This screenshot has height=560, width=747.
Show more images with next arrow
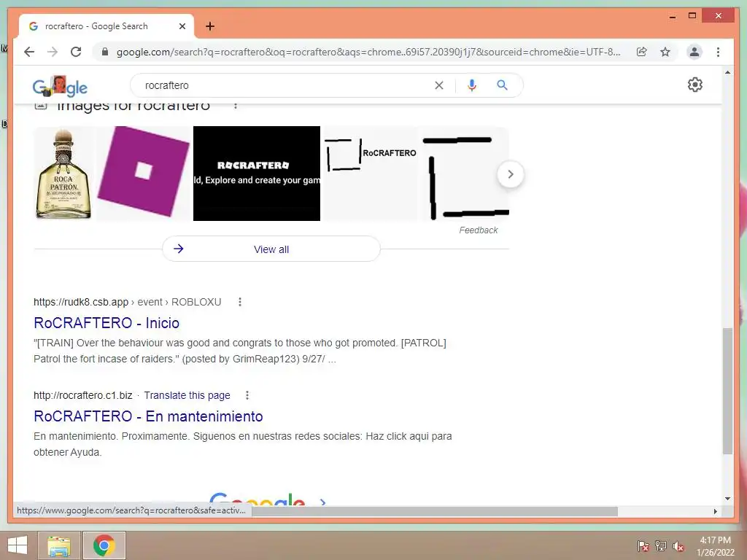510,174
